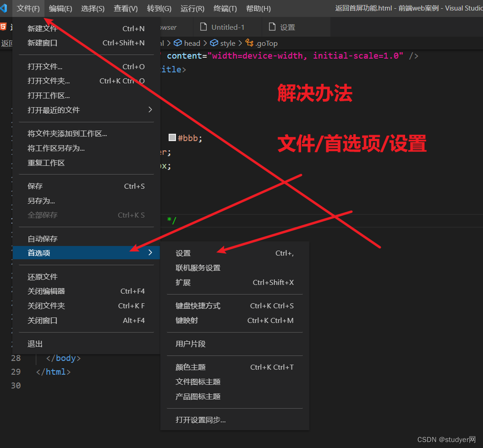This screenshot has width=483, height=448.
Task: Click 退出 to exit the application
Action: tap(35, 344)
